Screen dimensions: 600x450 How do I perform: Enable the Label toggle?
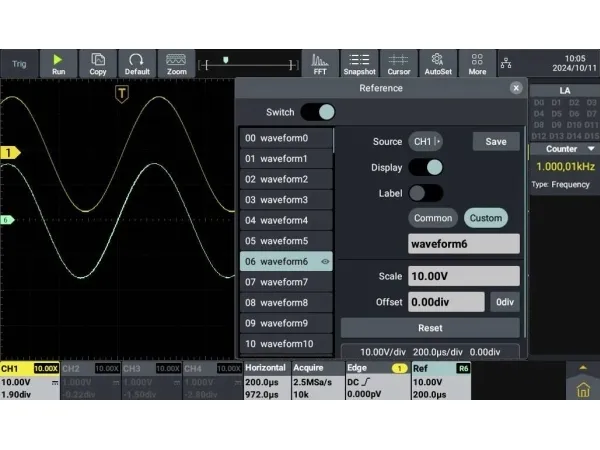[425, 193]
